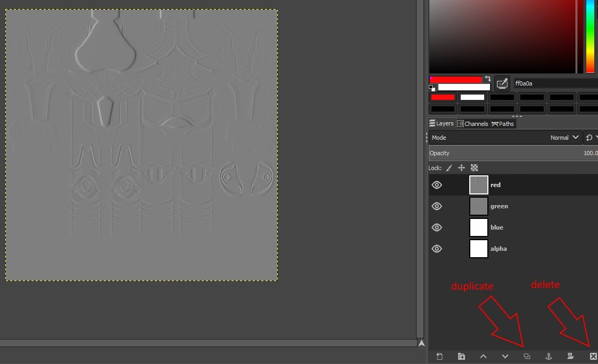The height and width of the screenshot is (364, 598).
Task: Click the blue layer's white thumbnail
Action: [479, 227]
